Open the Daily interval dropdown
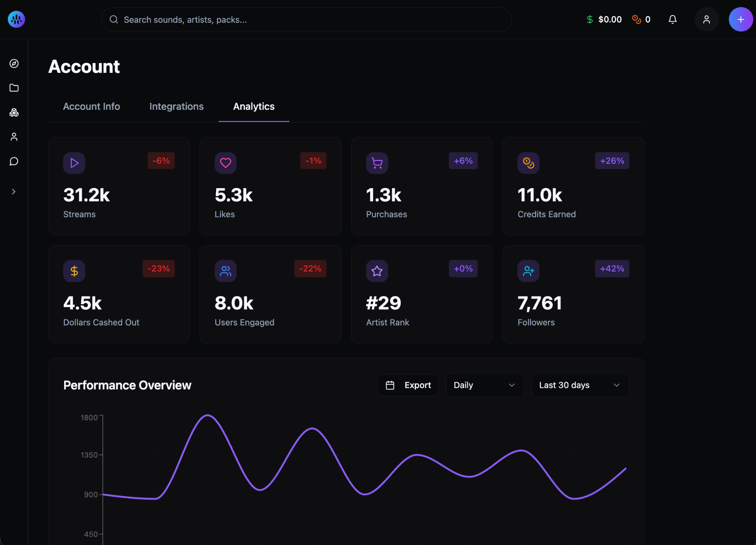 484,385
